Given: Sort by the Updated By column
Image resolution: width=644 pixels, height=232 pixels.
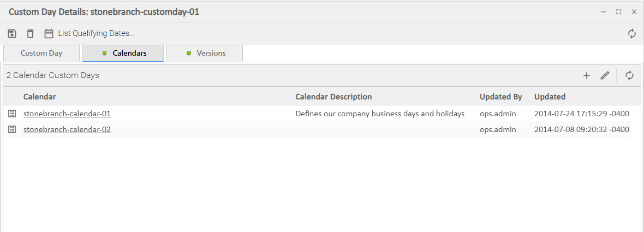Looking at the screenshot, I should tap(500, 97).
